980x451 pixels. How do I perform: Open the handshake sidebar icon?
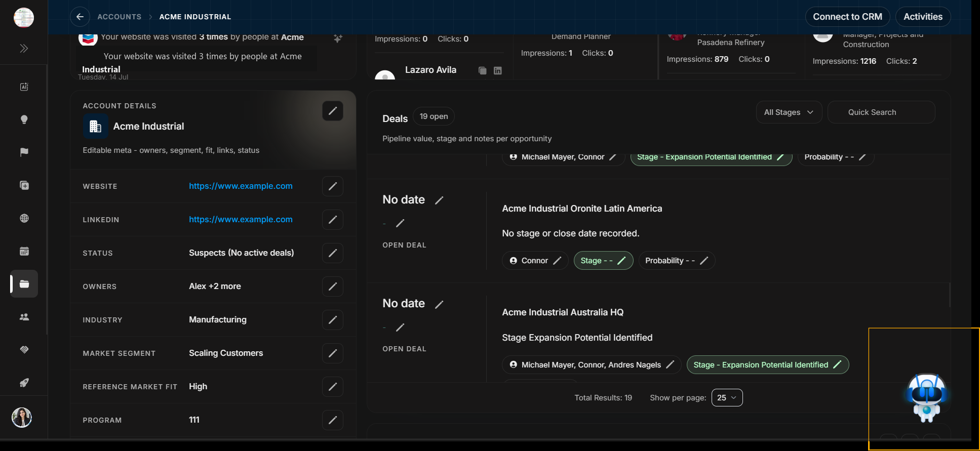(x=24, y=350)
